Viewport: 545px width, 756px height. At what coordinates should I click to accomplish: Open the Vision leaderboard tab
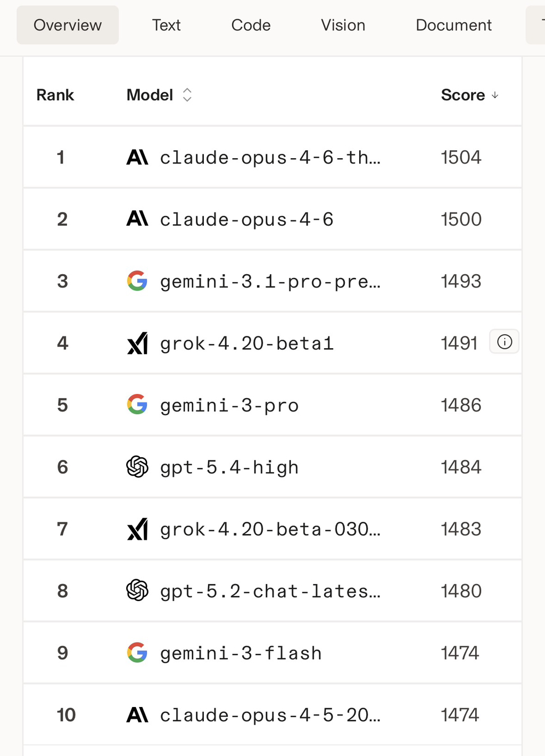click(x=343, y=25)
